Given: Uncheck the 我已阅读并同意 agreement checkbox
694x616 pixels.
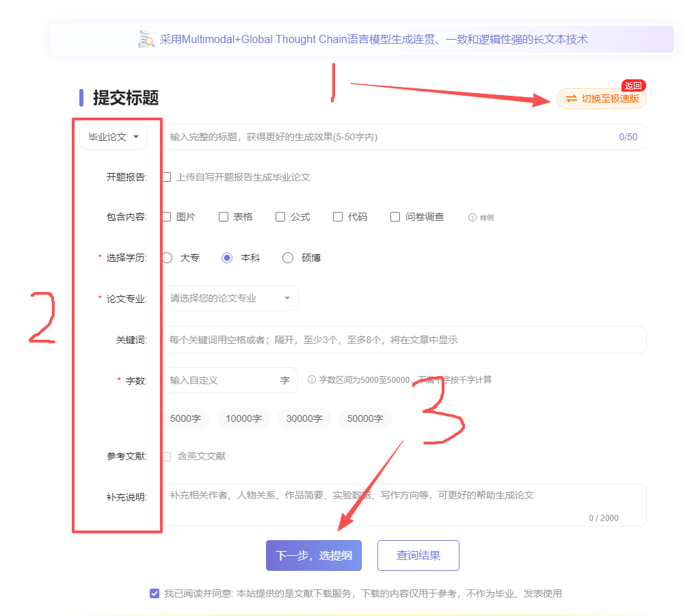Looking at the screenshot, I should tap(155, 593).
